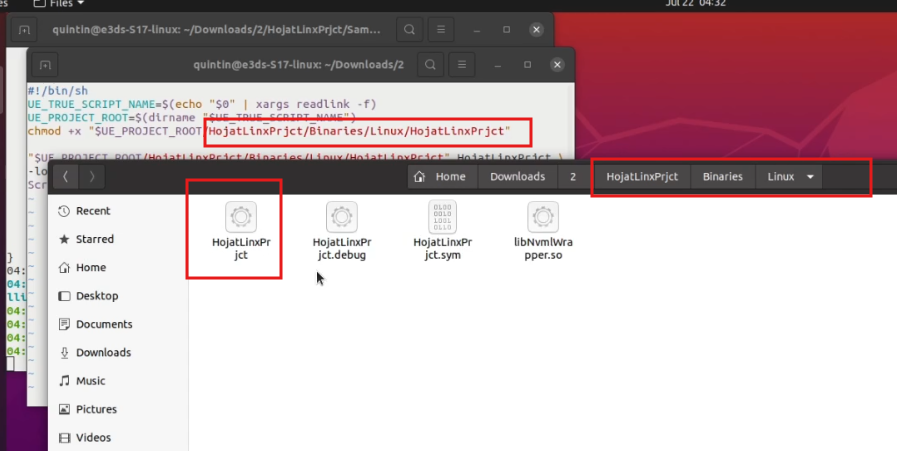This screenshot has height=451, width=897.
Task: Go to Home in the path bar
Action: [x=442, y=177]
